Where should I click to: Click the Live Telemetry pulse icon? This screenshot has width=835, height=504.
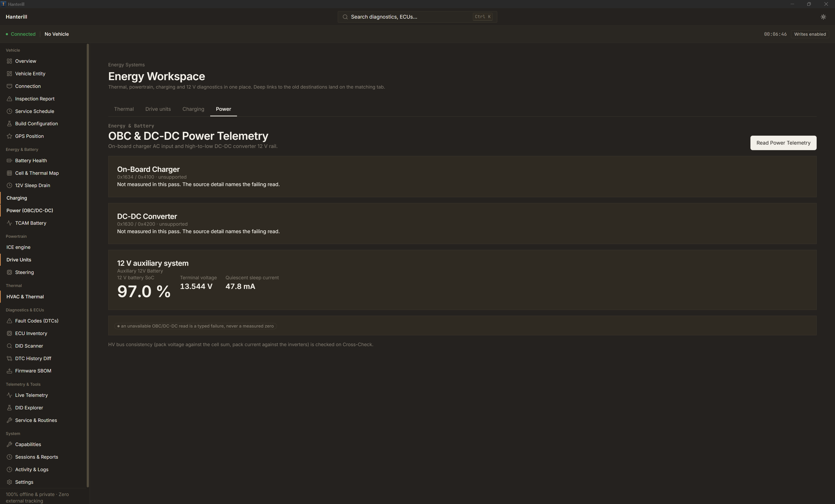pyautogui.click(x=9, y=395)
